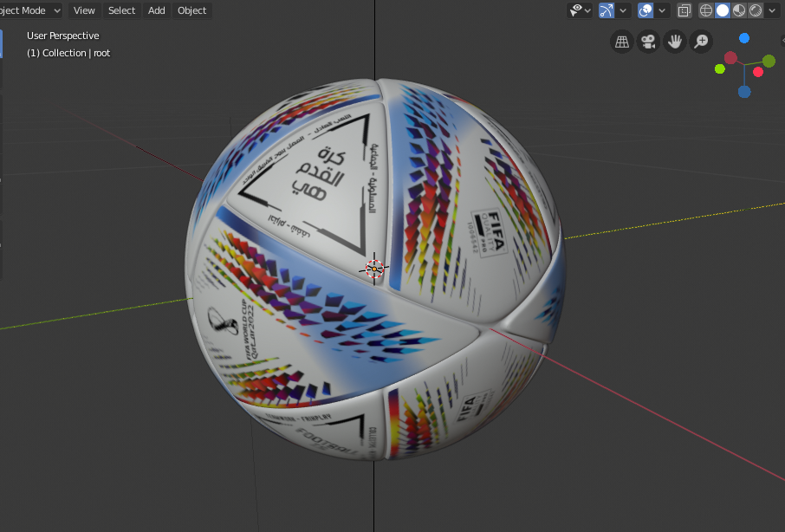Enable Material Preview shading mode
The image size is (785, 532).
(737, 10)
